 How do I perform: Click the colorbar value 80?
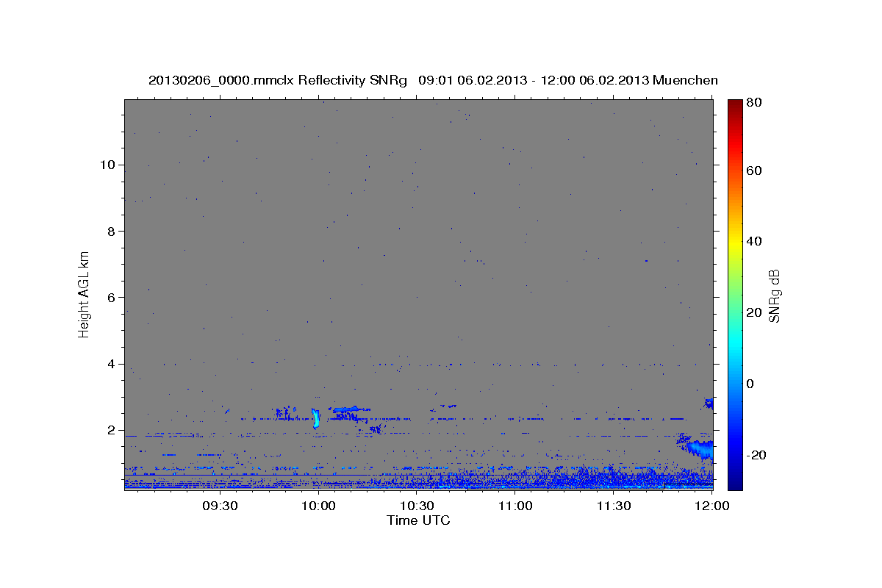click(x=754, y=103)
